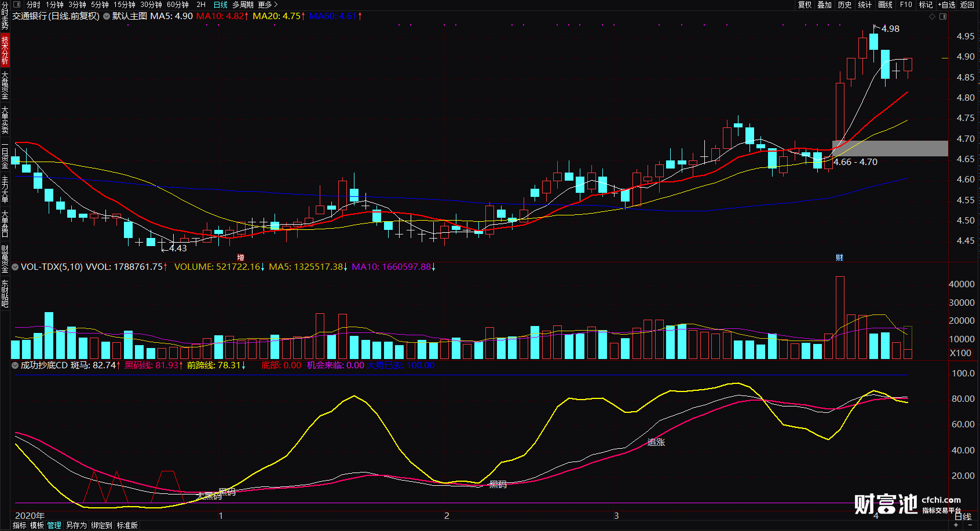The image size is (980, 531).
Task: Select the 日线 daily period tab
Action: (x=221, y=5)
